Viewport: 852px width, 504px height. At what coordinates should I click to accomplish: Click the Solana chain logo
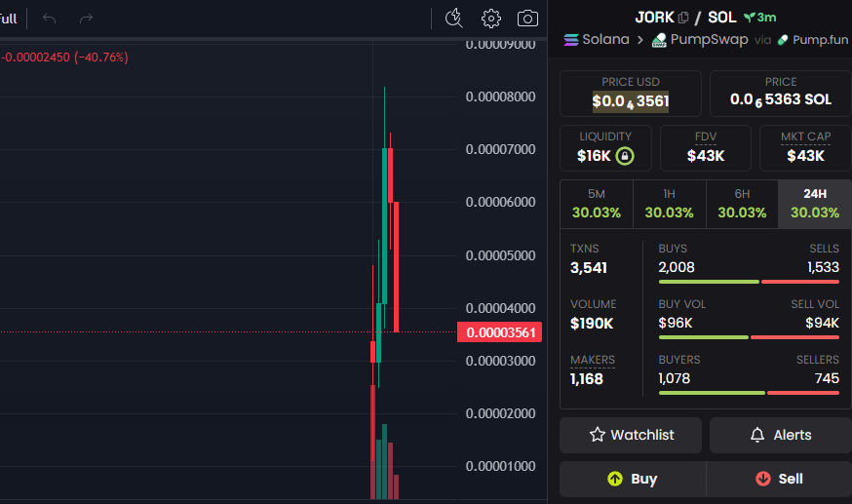pyautogui.click(x=571, y=40)
